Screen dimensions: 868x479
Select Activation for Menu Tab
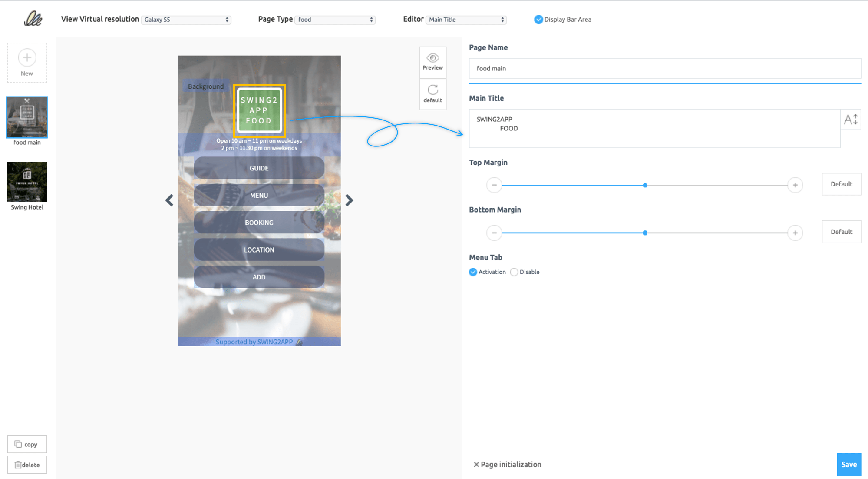[x=473, y=272]
